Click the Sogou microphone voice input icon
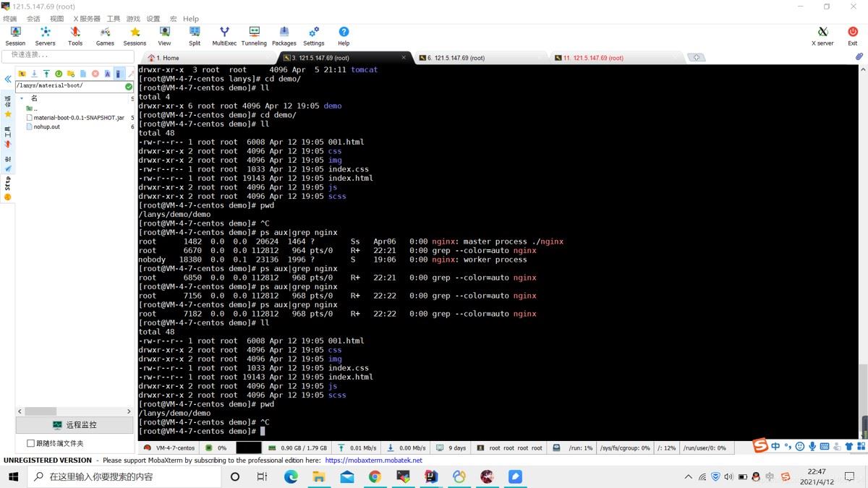 [812, 447]
